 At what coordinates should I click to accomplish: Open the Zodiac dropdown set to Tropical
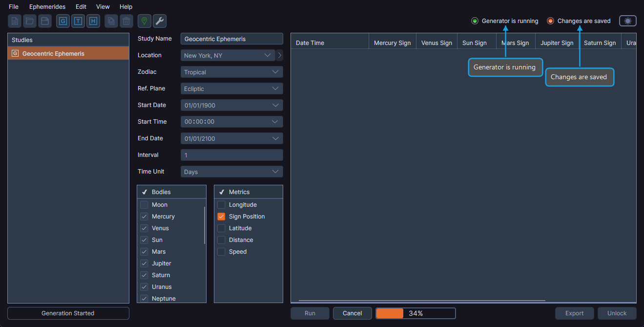231,71
